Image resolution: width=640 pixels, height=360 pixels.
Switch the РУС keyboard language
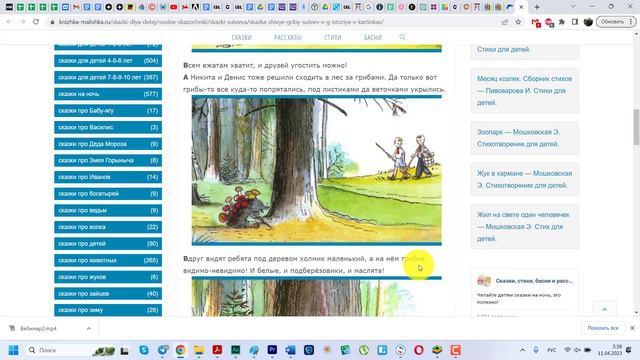click(x=551, y=350)
